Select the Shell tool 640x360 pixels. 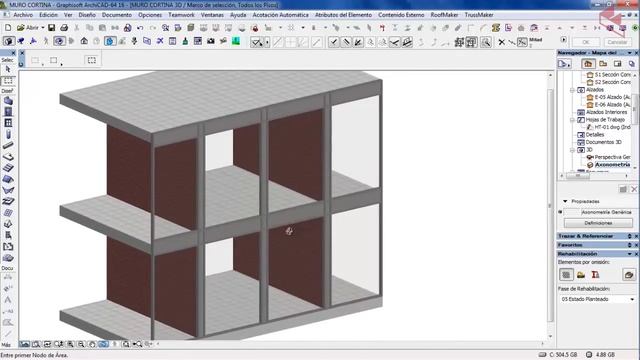[8, 190]
